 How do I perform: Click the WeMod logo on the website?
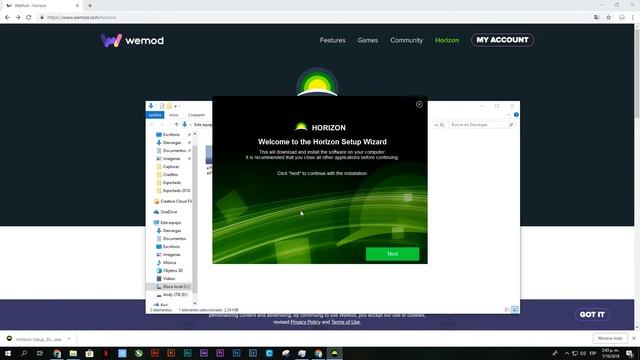tap(132, 40)
